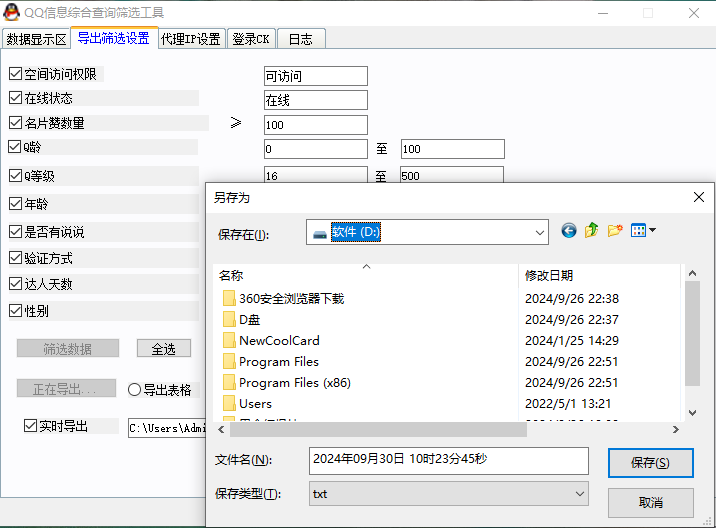Select the Users folder icon

229,404
